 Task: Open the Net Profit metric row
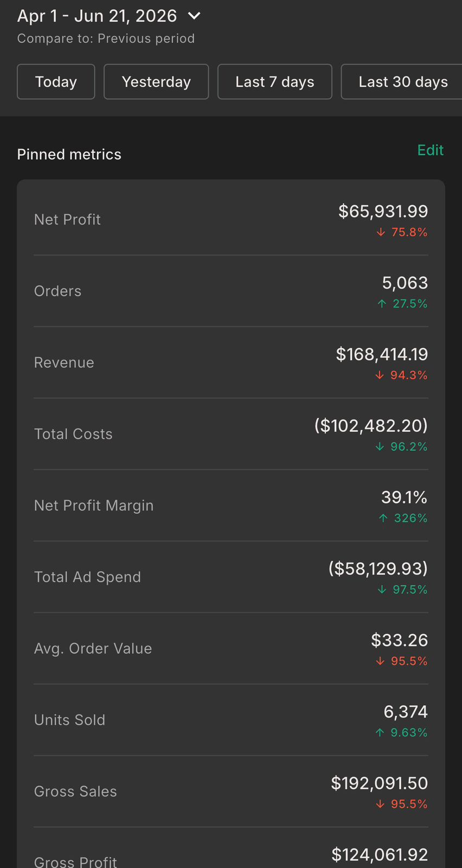(x=231, y=220)
